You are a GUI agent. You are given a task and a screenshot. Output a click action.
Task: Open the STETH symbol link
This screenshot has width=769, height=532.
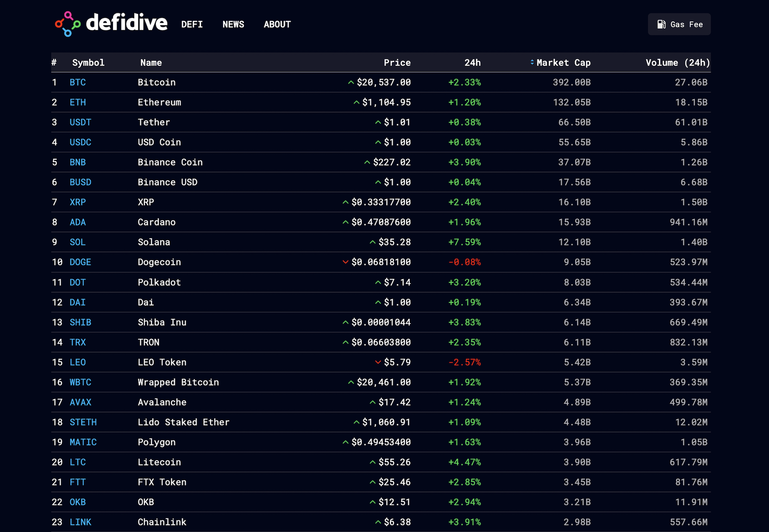pyautogui.click(x=83, y=422)
